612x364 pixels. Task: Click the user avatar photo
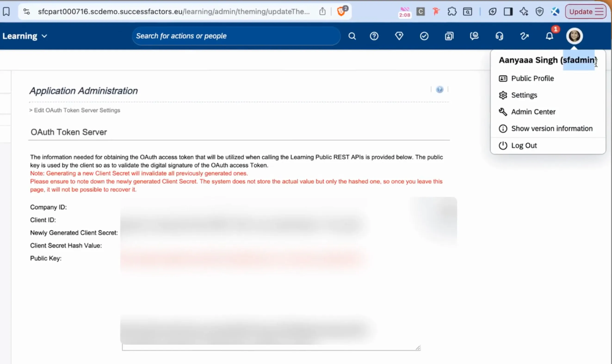[575, 36]
